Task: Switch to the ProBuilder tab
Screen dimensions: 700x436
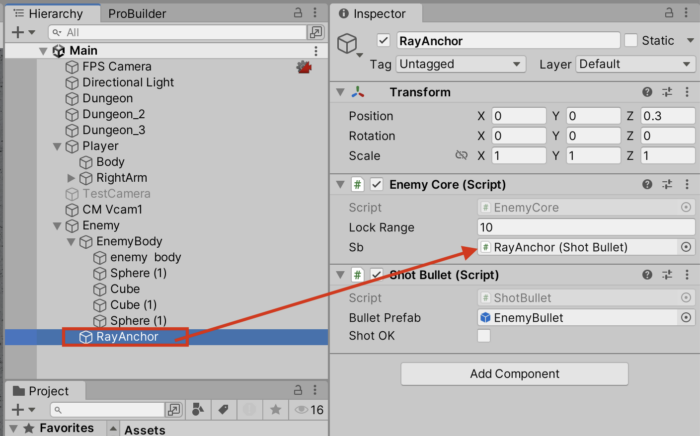Action: (x=138, y=14)
